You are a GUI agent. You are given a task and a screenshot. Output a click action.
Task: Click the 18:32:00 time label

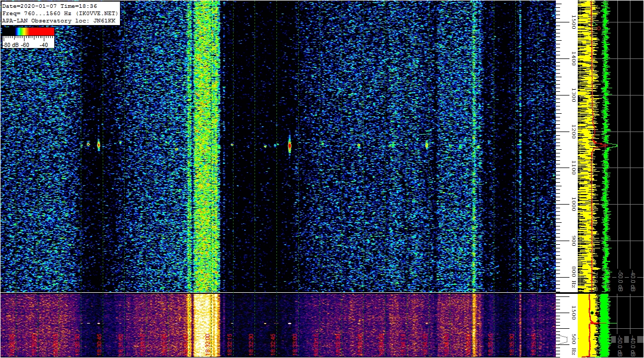click(207, 345)
